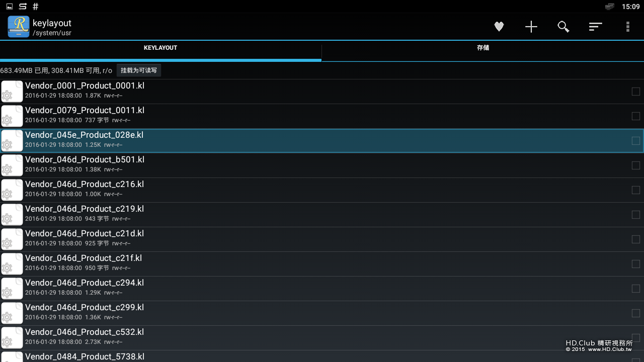Screen dimensions: 644x362
Task: Click the file icon of Vendor_046d_Product_c299.kl
Action: (12, 313)
